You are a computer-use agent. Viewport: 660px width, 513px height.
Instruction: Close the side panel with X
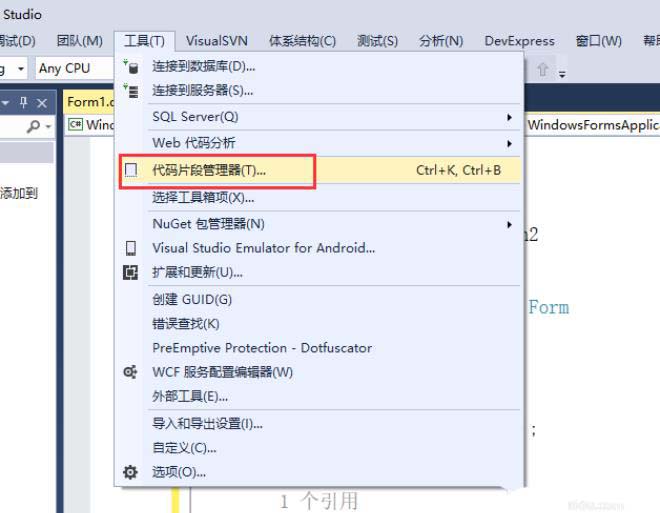point(42,103)
